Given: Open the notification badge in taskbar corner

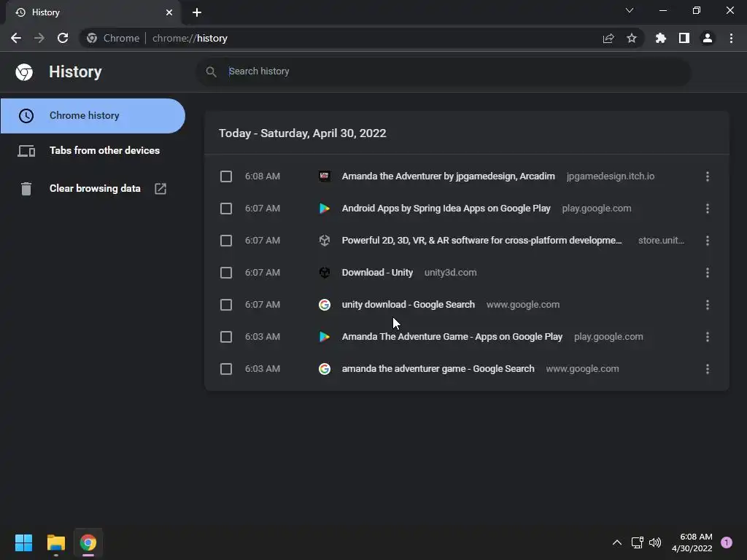Looking at the screenshot, I should tap(727, 542).
